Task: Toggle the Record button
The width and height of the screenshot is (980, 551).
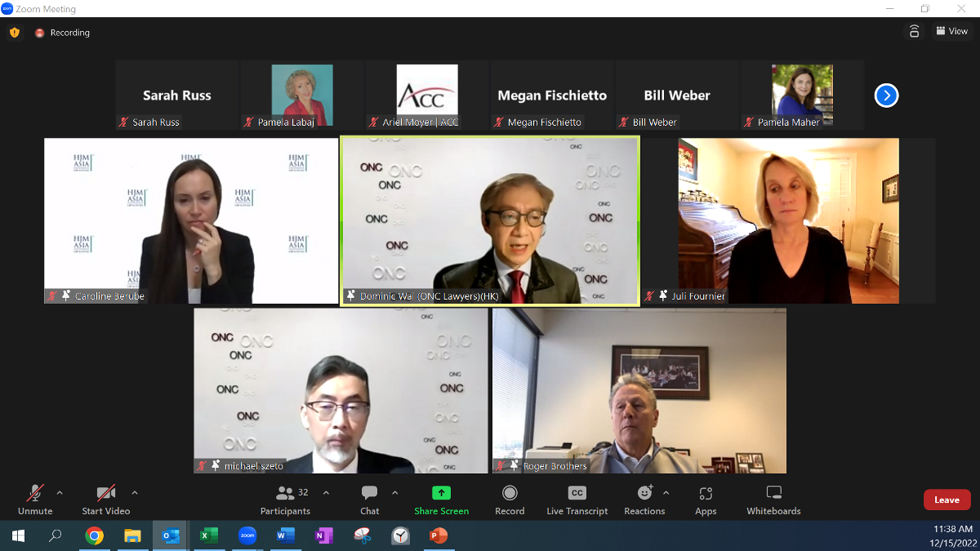Action: pos(510,500)
